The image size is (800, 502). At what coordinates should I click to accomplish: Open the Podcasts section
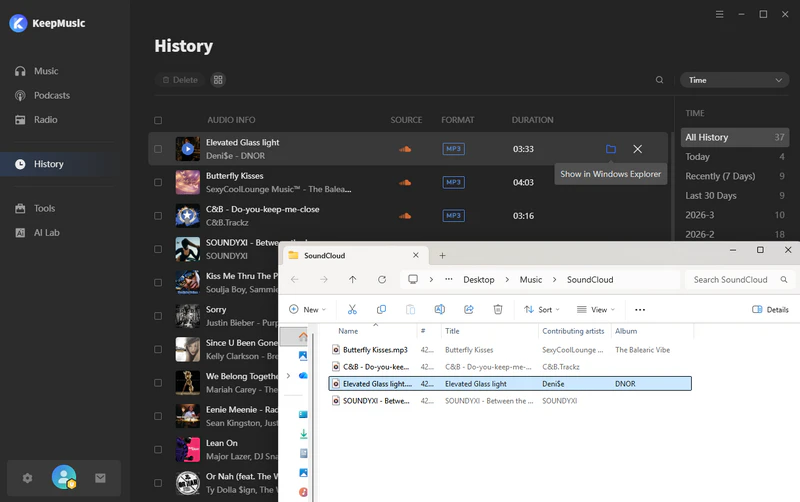pos(42,95)
